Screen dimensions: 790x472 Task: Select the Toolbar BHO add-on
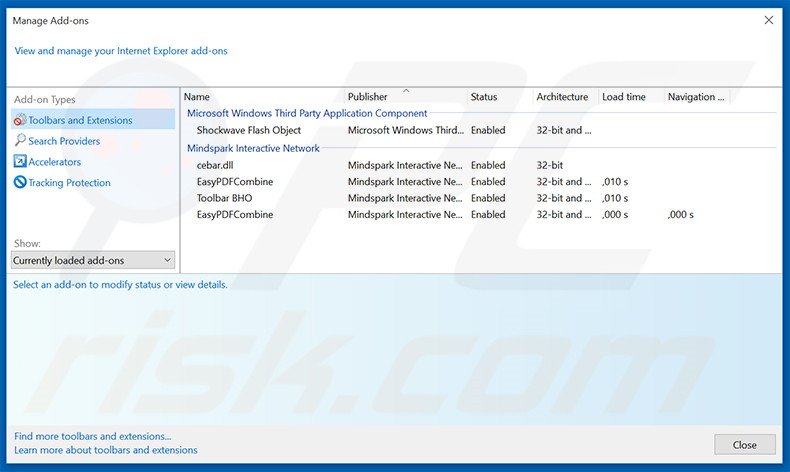pyautogui.click(x=224, y=198)
